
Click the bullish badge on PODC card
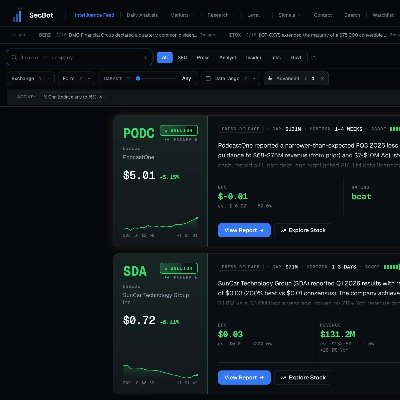(x=179, y=130)
